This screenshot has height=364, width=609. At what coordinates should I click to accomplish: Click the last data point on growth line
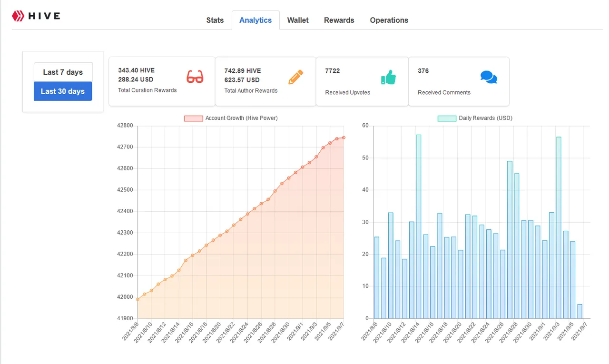344,138
